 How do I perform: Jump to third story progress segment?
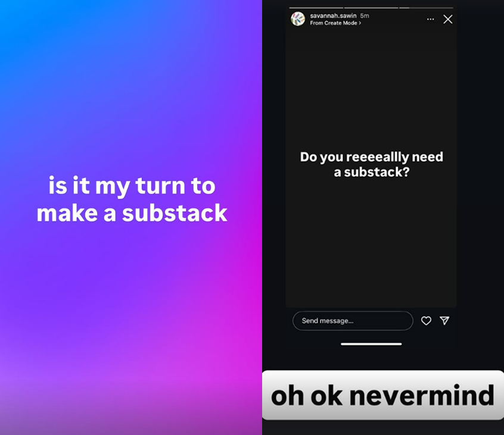click(x=426, y=8)
